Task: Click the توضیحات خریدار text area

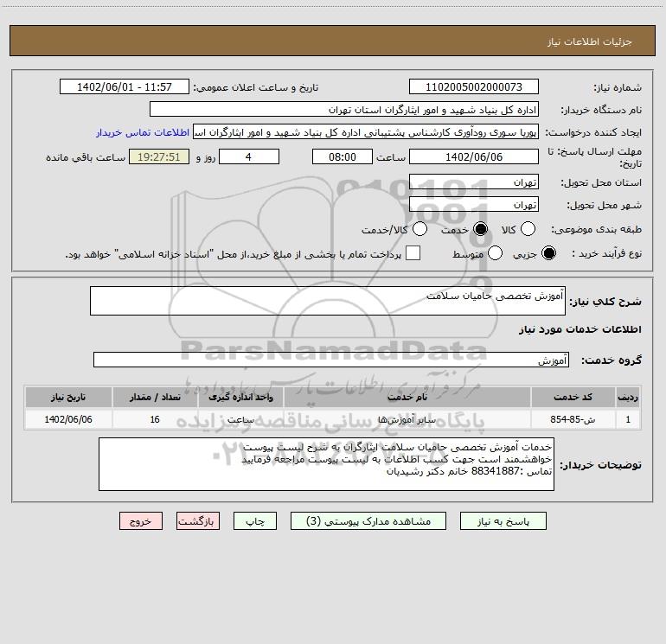Action: 326,464
